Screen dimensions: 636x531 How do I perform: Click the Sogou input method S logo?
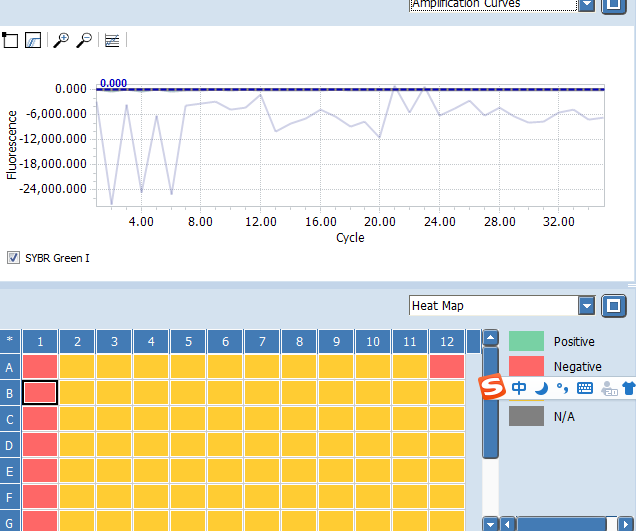(x=492, y=387)
